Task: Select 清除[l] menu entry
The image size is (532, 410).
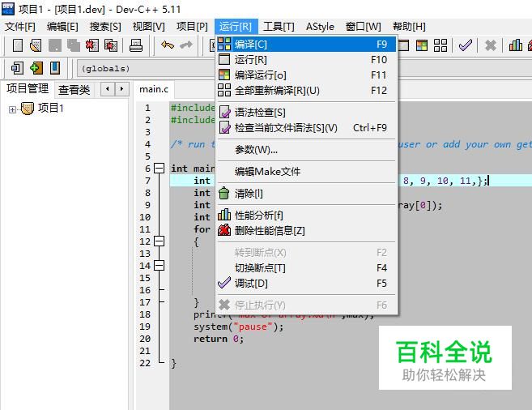Action: [x=306, y=194]
